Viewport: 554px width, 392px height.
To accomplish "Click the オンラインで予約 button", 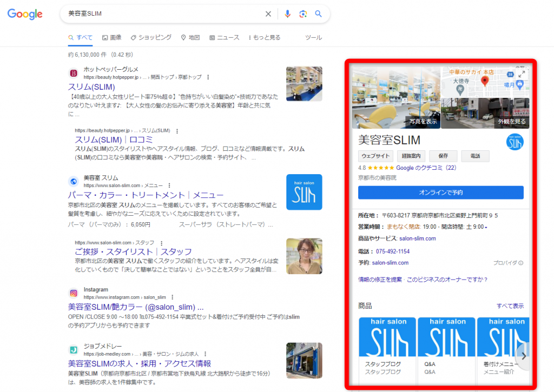I will 440,192.
